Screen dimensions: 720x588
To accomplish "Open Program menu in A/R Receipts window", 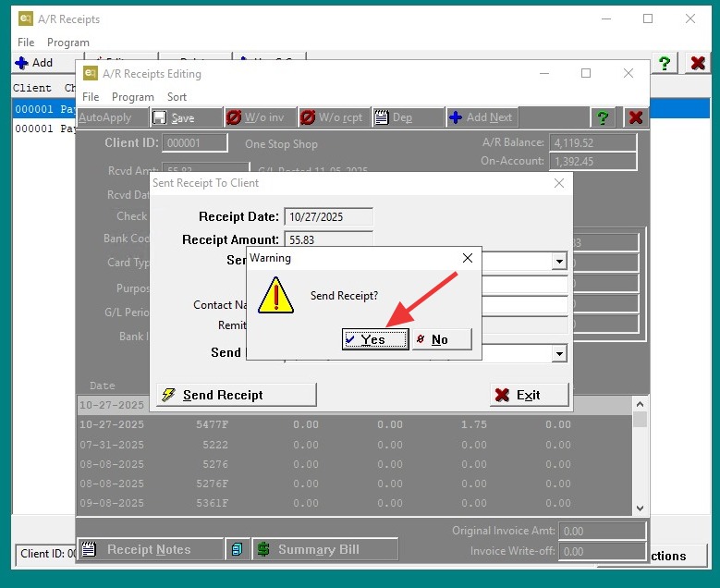I will (68, 43).
